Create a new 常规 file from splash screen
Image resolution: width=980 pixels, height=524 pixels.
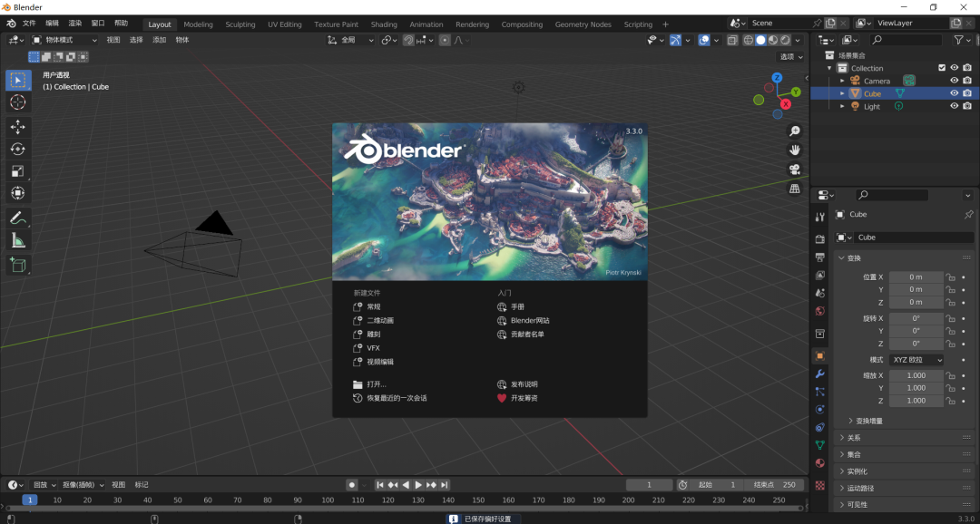click(375, 306)
